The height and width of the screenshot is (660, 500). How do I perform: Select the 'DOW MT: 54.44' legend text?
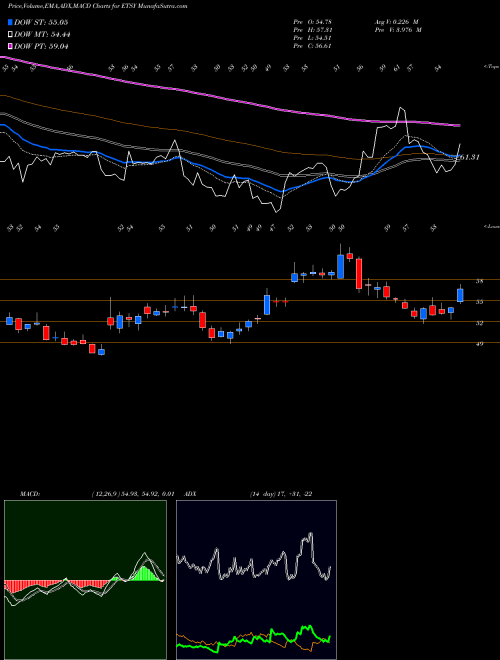pyautogui.click(x=42, y=34)
